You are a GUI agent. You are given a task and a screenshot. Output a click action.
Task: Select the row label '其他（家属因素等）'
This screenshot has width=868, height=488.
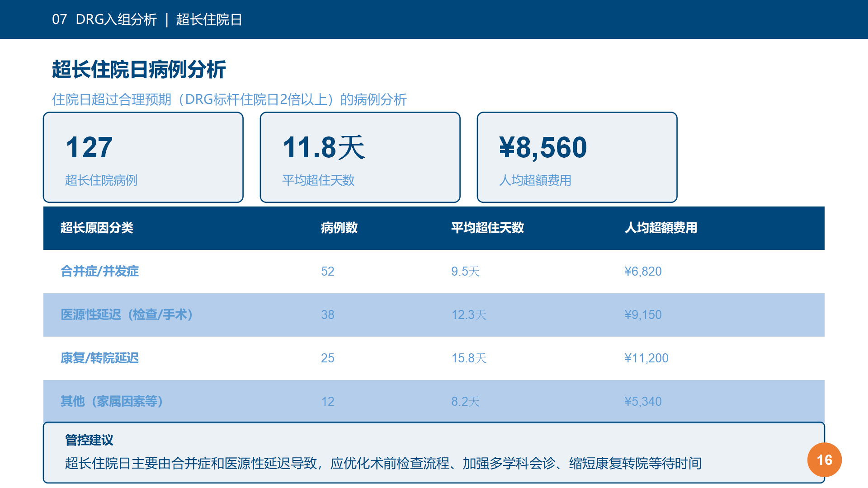pyautogui.click(x=112, y=401)
